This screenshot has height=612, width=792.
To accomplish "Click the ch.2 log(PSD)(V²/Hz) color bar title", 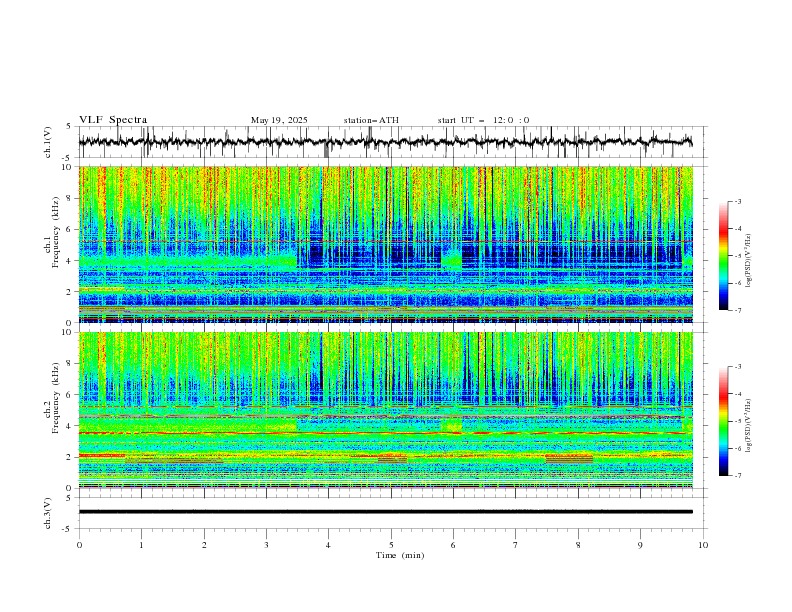I will pos(748,425).
